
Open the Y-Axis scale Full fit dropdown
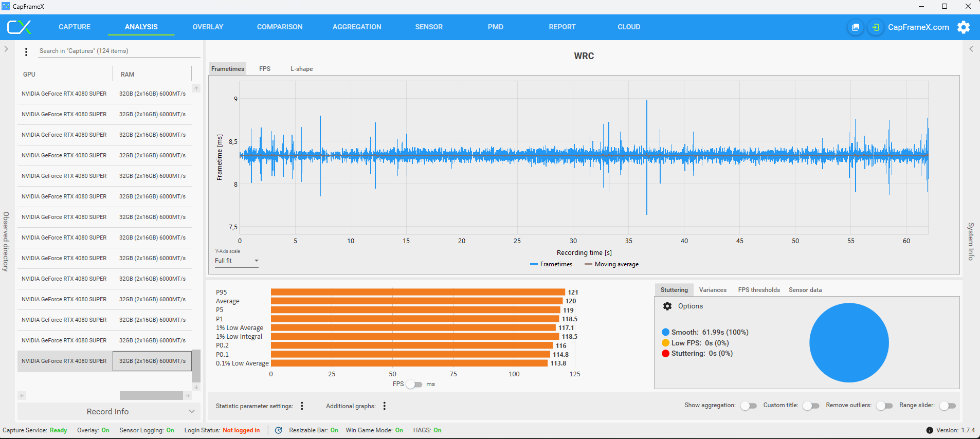[x=237, y=261]
